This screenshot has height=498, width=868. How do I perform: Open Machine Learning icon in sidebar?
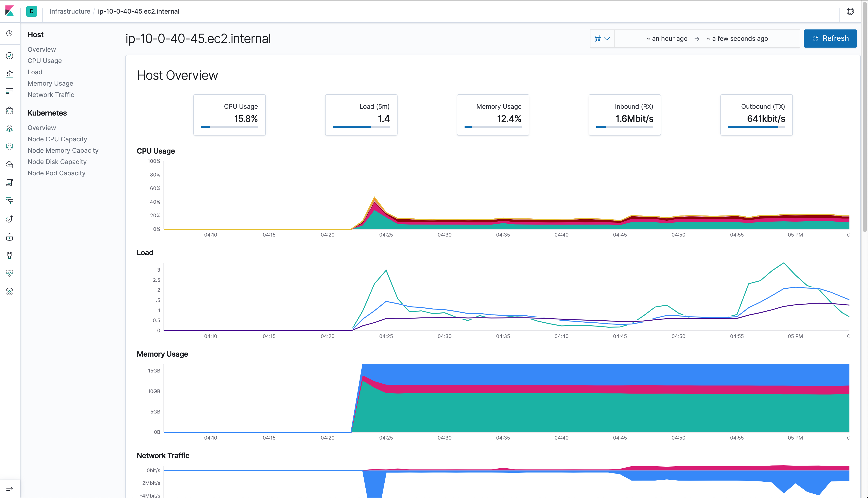click(10, 146)
